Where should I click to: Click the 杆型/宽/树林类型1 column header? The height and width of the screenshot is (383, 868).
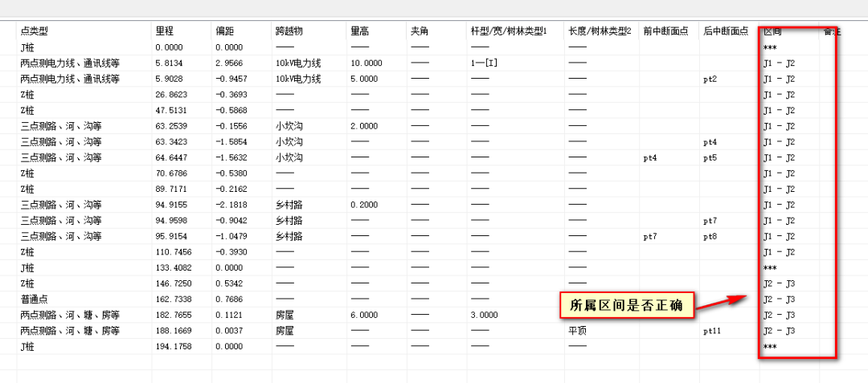coord(509,31)
